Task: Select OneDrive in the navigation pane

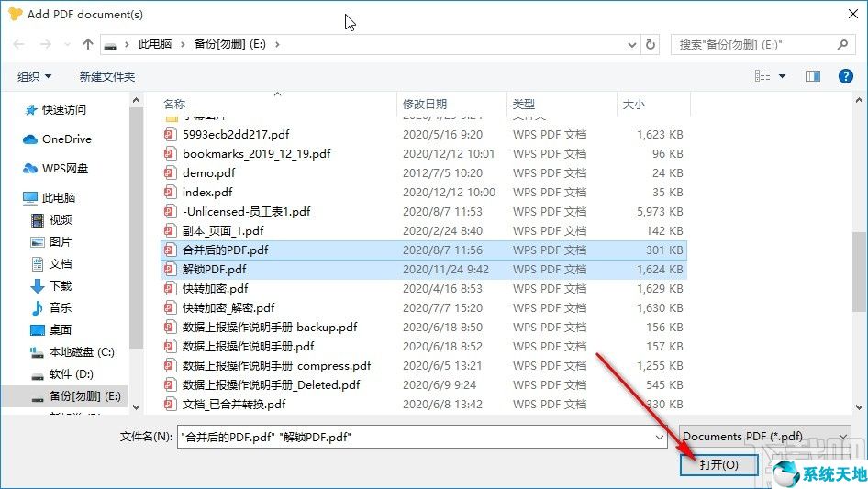Action: tap(57, 139)
